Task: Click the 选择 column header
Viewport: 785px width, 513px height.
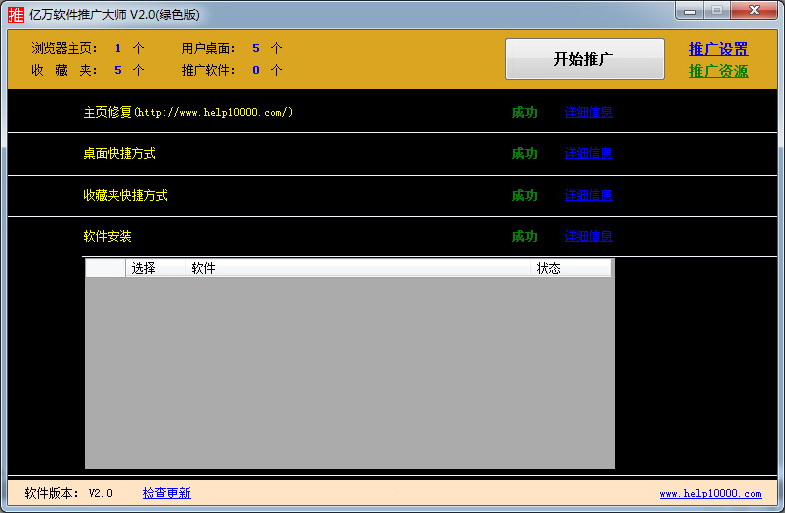Action: (x=144, y=268)
